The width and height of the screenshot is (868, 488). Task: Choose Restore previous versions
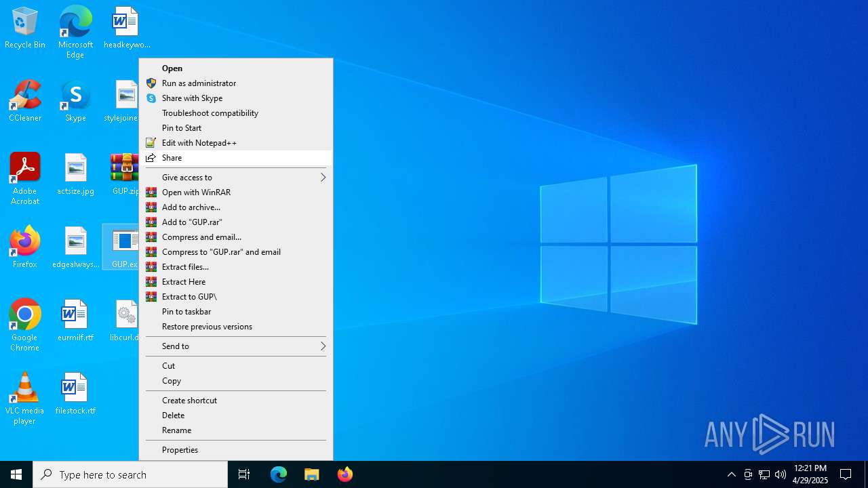point(235,327)
